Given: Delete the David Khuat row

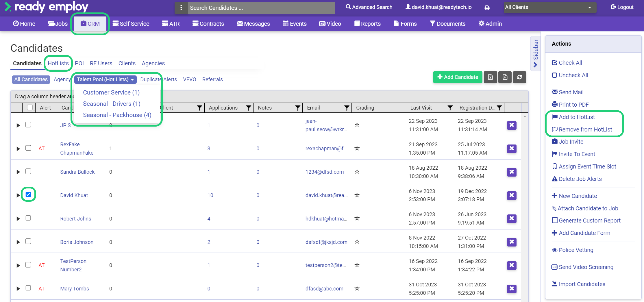Looking at the screenshot, I should pos(512,195).
